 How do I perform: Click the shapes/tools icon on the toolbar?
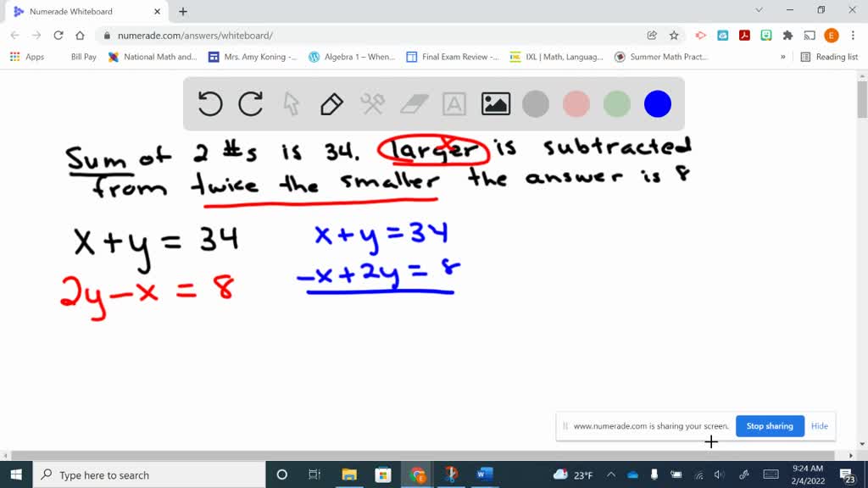pyautogui.click(x=371, y=103)
